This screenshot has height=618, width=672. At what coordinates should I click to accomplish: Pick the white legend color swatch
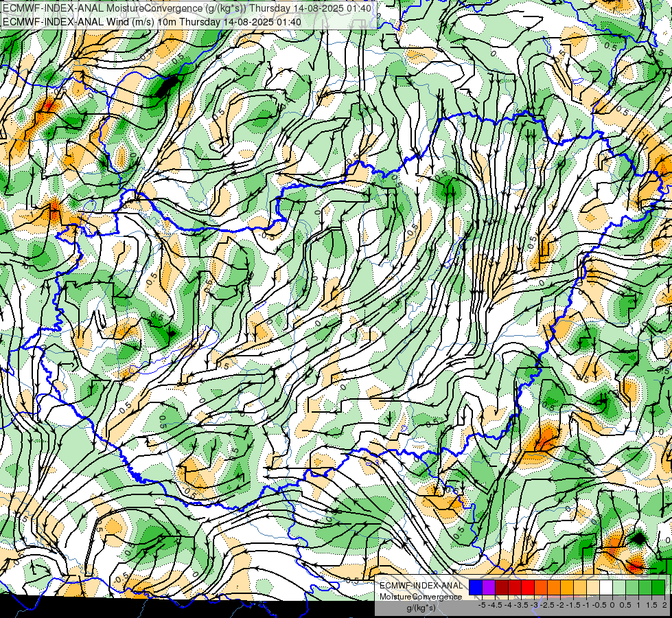tap(606, 587)
